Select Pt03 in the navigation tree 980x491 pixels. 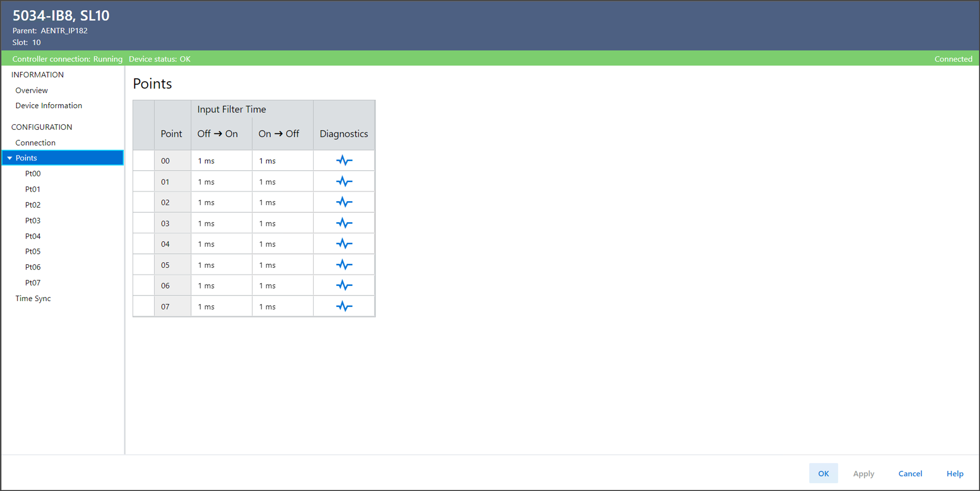(33, 220)
